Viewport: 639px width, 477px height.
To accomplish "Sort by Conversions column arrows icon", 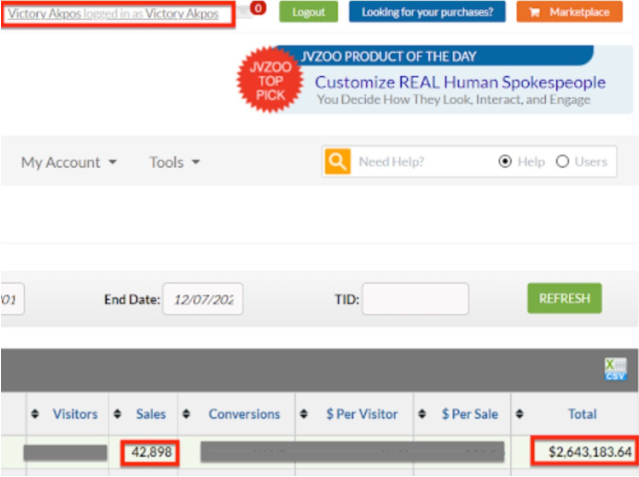I will point(186,414).
